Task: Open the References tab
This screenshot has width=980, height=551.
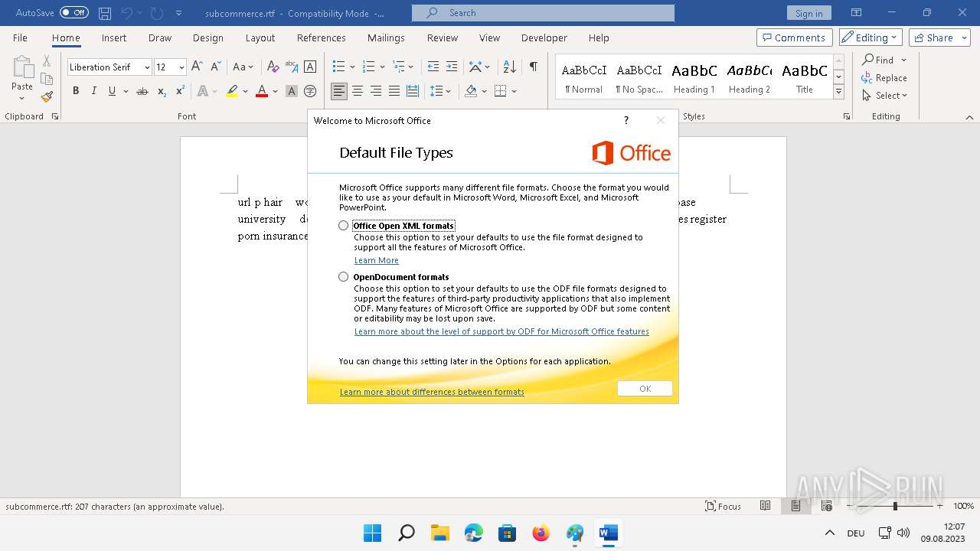Action: pos(321,37)
